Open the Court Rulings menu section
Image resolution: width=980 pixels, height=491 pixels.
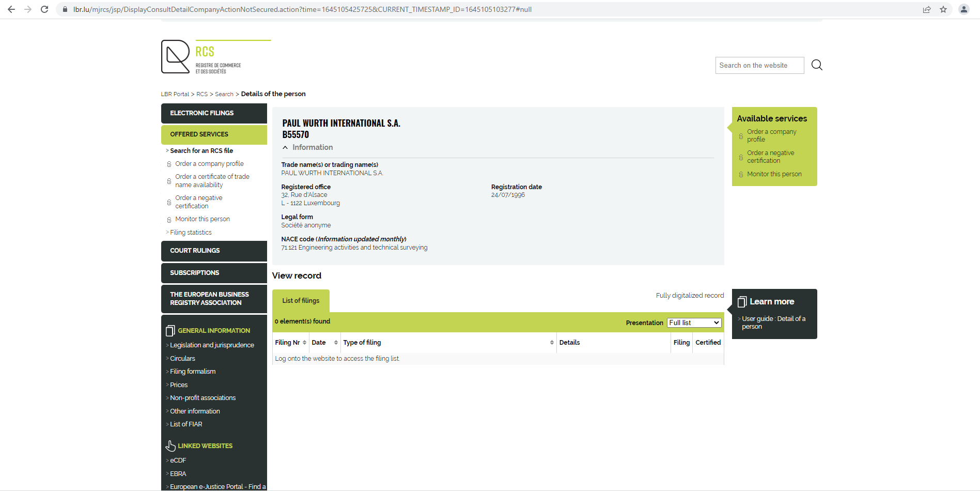point(213,251)
